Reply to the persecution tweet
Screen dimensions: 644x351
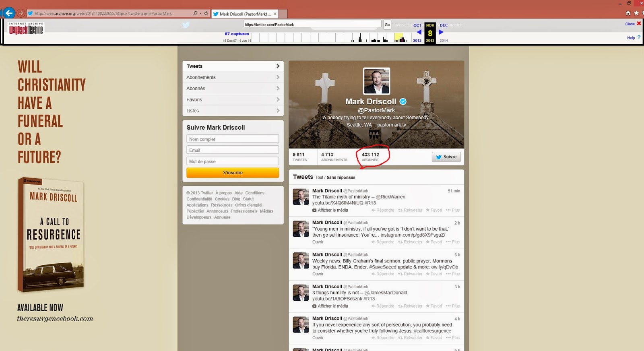tap(383, 338)
